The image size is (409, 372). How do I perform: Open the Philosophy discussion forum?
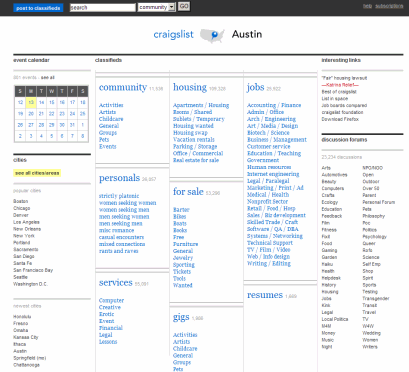tap(374, 216)
